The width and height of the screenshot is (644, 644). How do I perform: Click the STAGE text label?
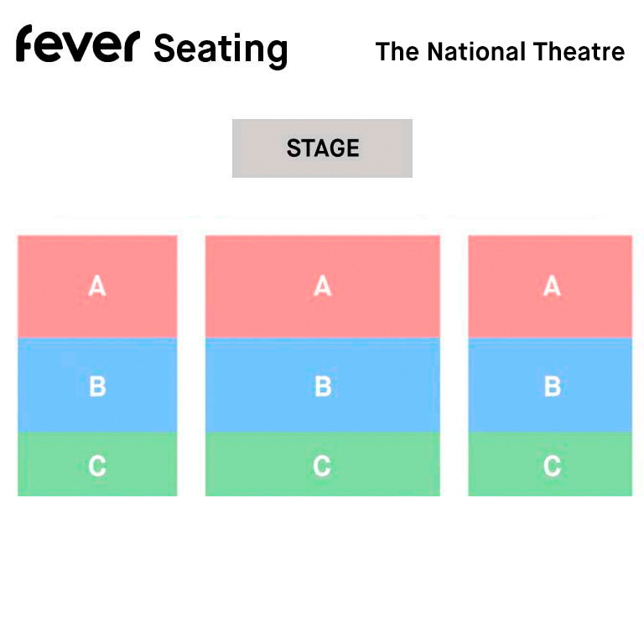[323, 148]
